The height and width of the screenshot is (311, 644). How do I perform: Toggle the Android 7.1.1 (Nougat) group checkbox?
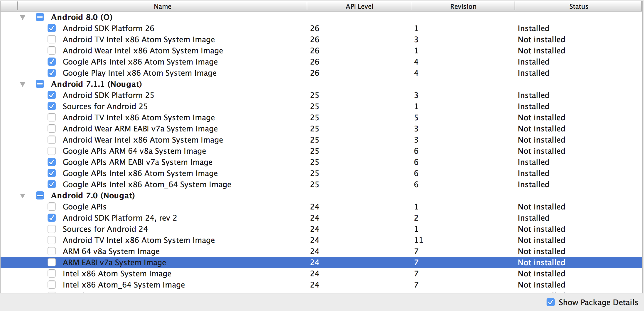[40, 84]
